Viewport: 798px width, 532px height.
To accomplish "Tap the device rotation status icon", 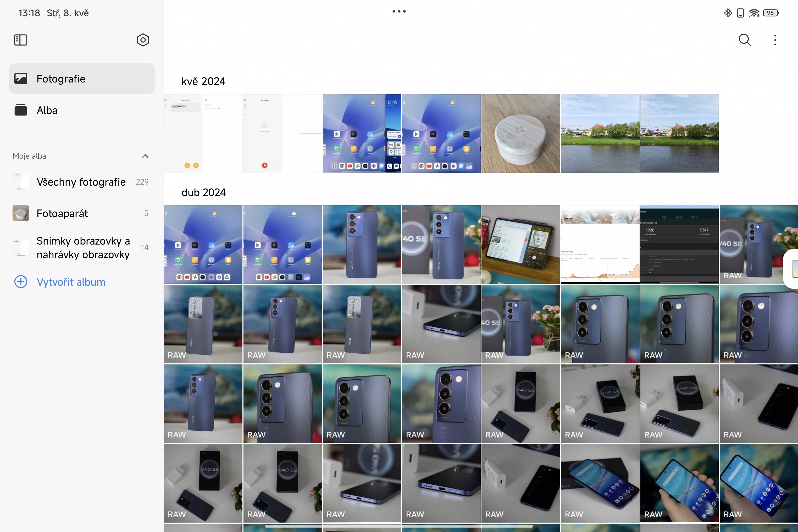I will point(741,13).
